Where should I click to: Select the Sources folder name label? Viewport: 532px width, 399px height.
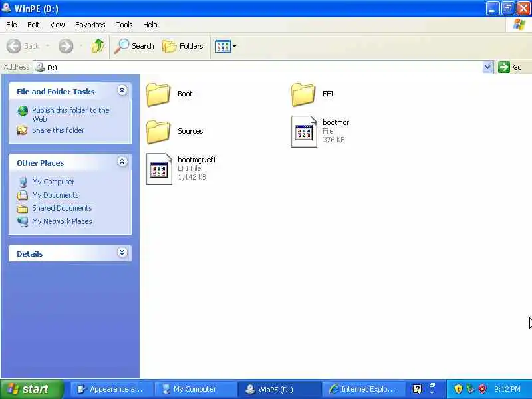tap(190, 131)
